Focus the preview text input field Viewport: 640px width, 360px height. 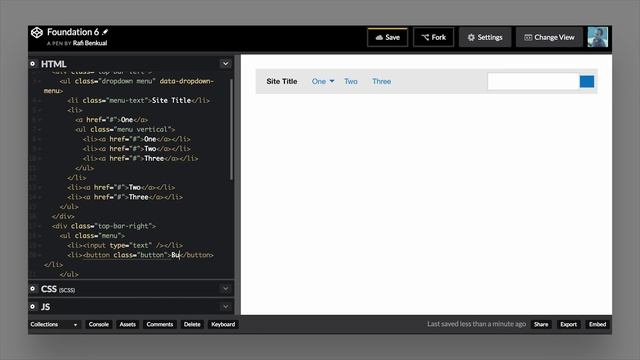tap(533, 82)
